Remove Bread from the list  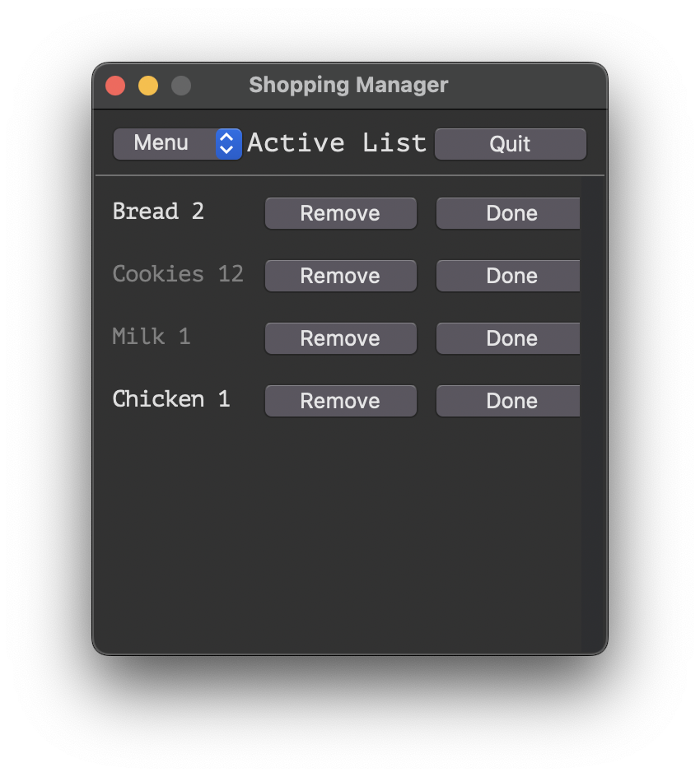click(340, 213)
